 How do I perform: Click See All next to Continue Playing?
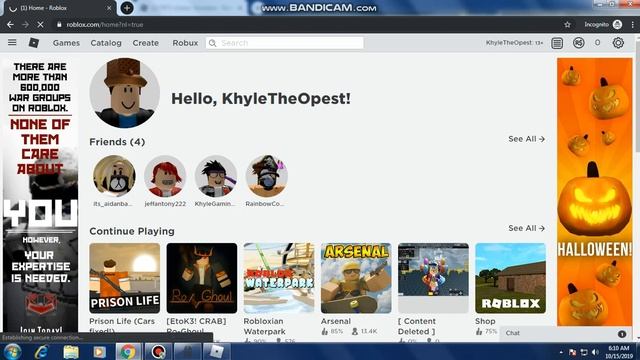click(x=527, y=228)
